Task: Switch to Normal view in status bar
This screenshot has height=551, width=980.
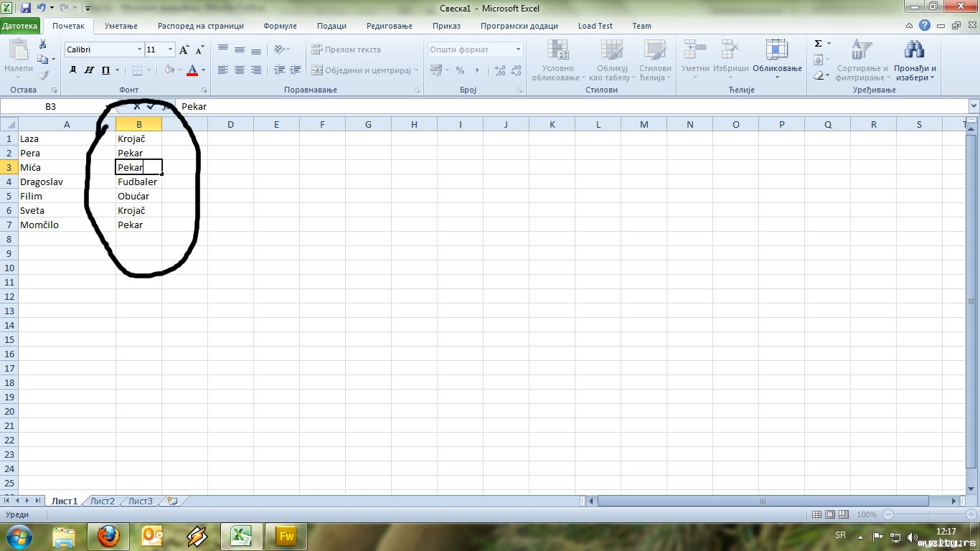Action: tap(816, 514)
